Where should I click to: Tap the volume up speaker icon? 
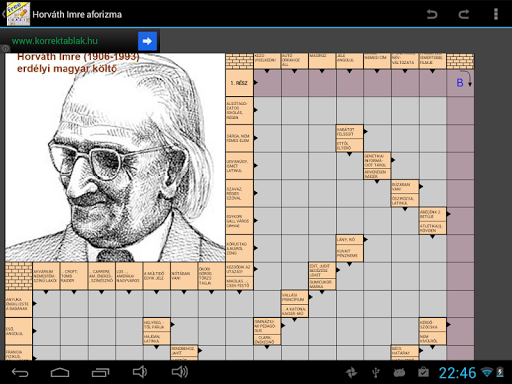(x=180, y=372)
